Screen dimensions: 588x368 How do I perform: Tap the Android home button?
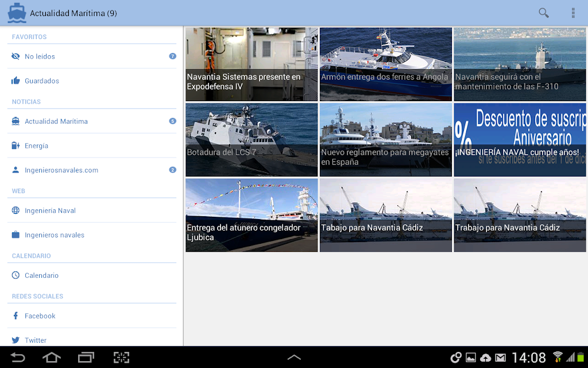(x=52, y=357)
